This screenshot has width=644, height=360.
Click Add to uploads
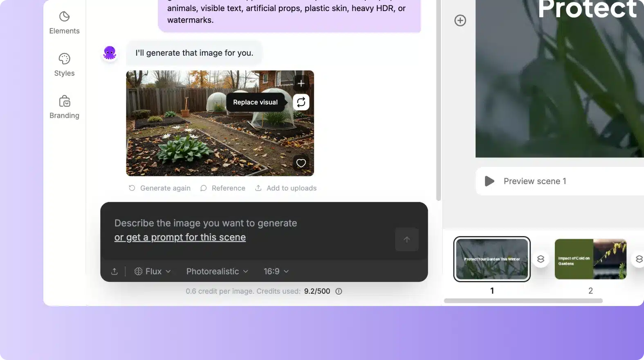click(286, 188)
